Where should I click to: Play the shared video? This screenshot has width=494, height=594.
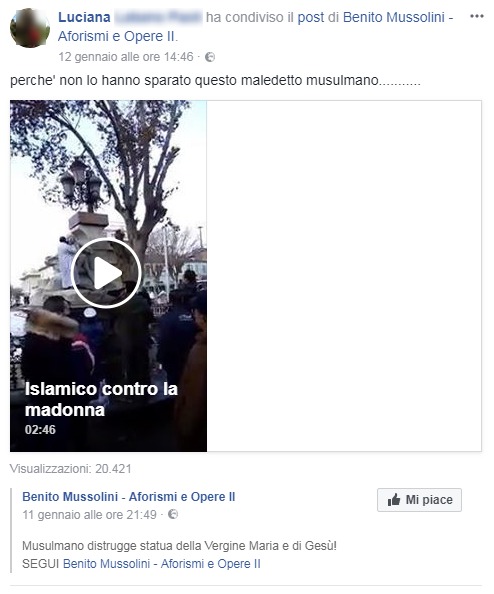106,273
